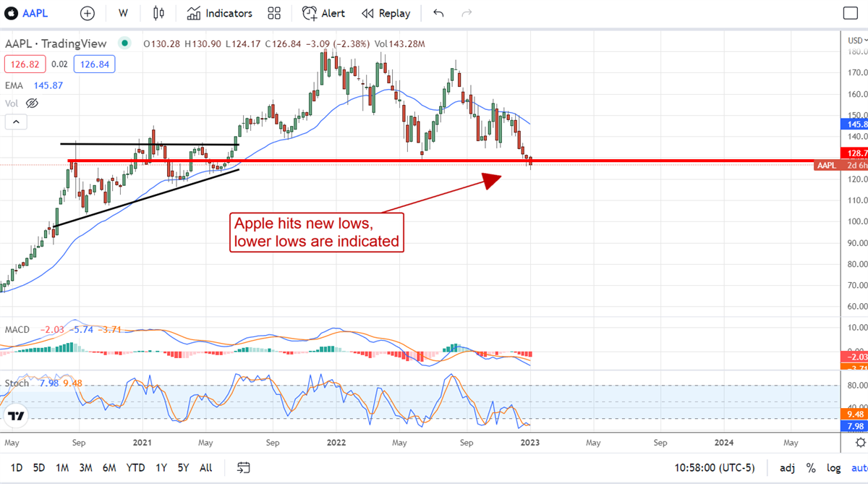868x484 pixels.
Task: Select the 5Y time range
Action: point(182,467)
